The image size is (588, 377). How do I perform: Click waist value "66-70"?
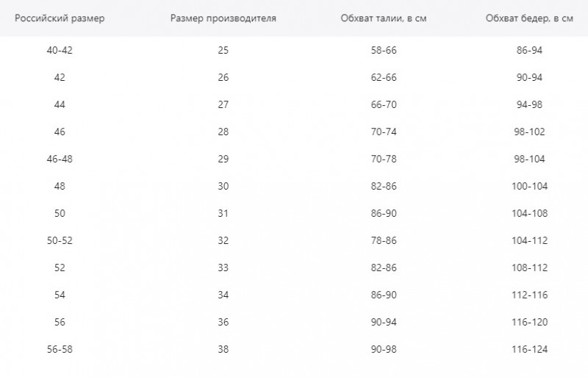[384, 105]
